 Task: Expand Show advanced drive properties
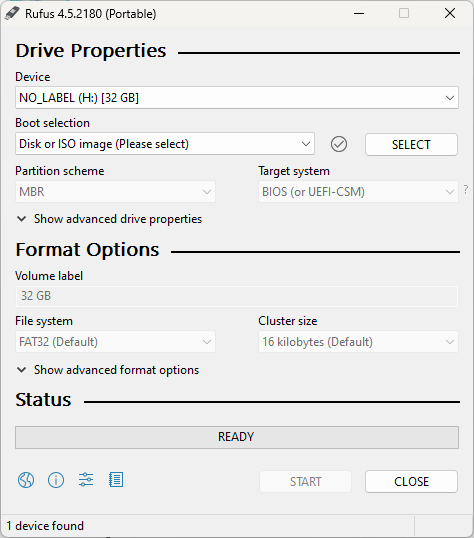pos(109,219)
